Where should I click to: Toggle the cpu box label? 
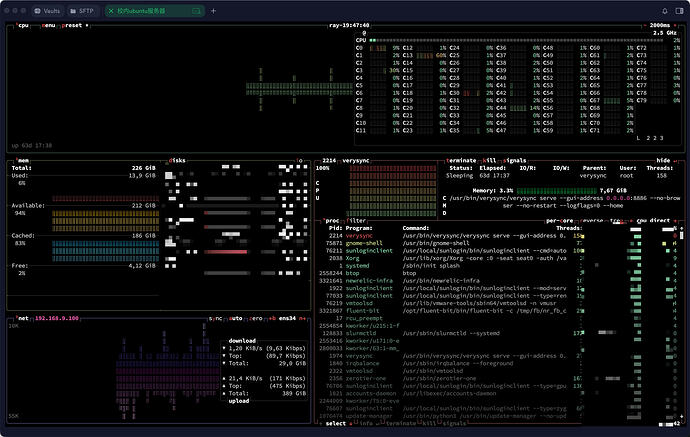23,26
